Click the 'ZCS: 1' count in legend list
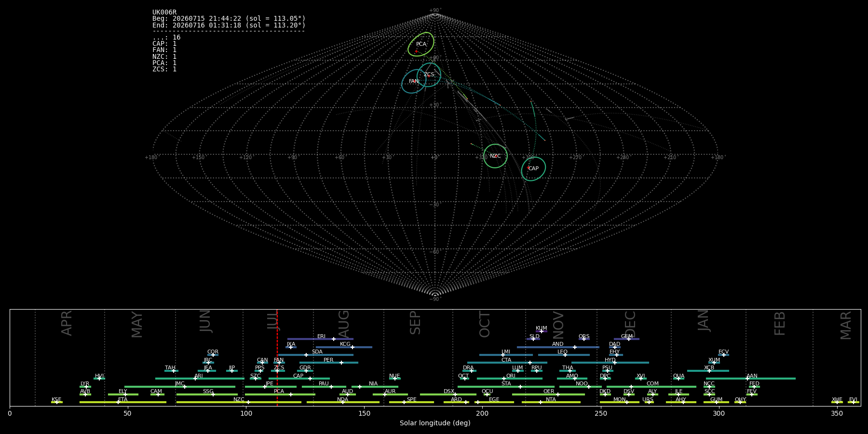Image resolution: width=868 pixels, height=434 pixels. (x=164, y=69)
